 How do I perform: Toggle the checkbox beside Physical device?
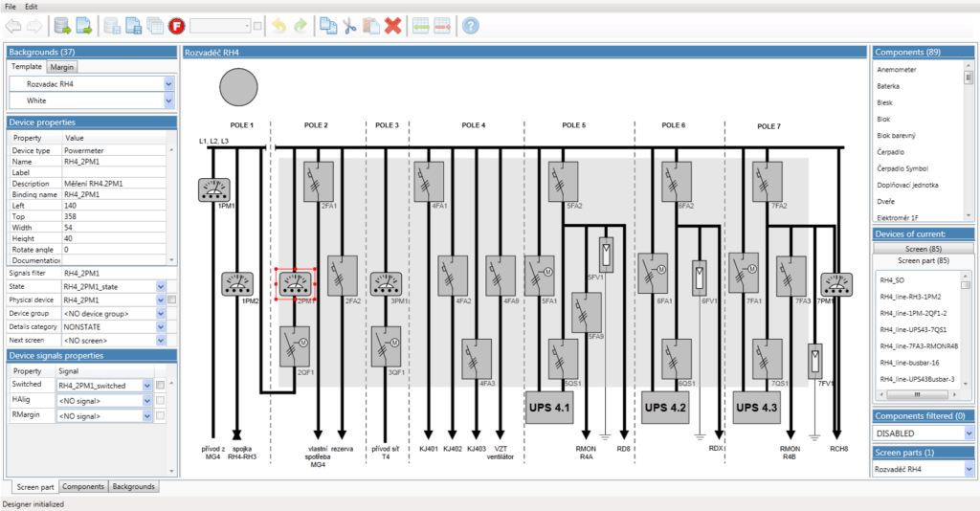pos(171,300)
